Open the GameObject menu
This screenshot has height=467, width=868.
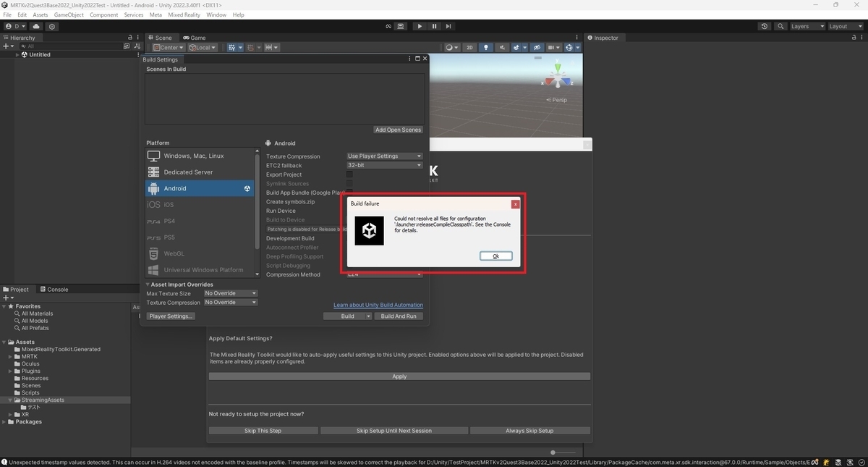click(69, 14)
